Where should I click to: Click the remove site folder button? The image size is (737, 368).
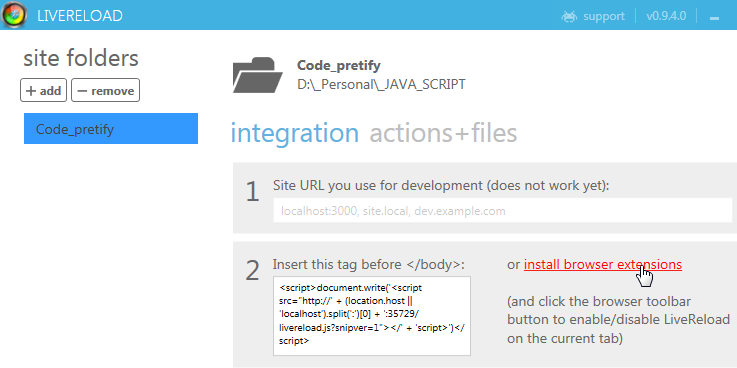tap(105, 90)
